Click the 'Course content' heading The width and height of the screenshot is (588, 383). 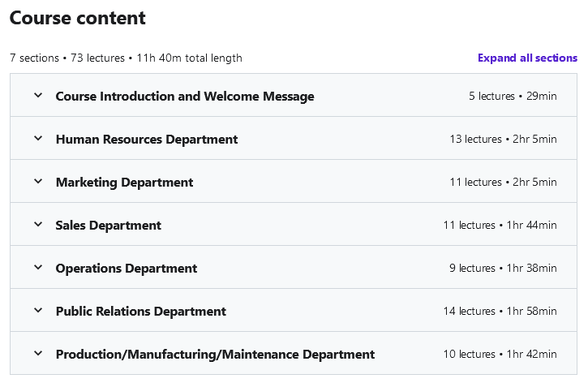coord(78,18)
